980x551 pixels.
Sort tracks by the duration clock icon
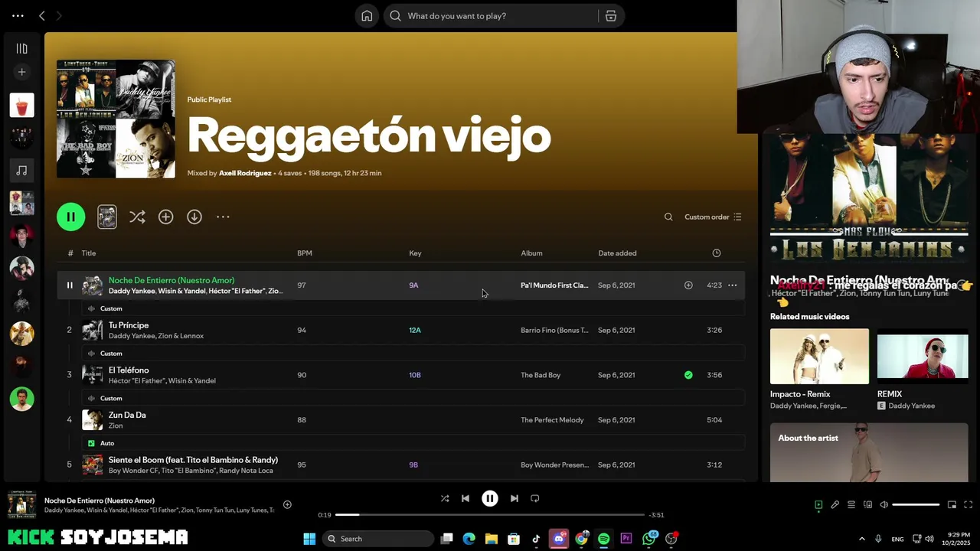717,253
